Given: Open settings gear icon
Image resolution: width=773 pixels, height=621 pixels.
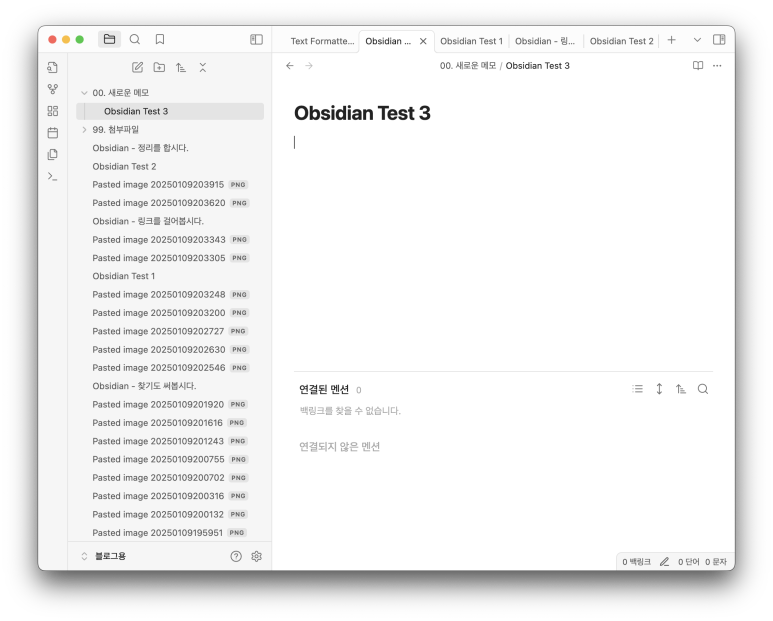Looking at the screenshot, I should click(256, 556).
